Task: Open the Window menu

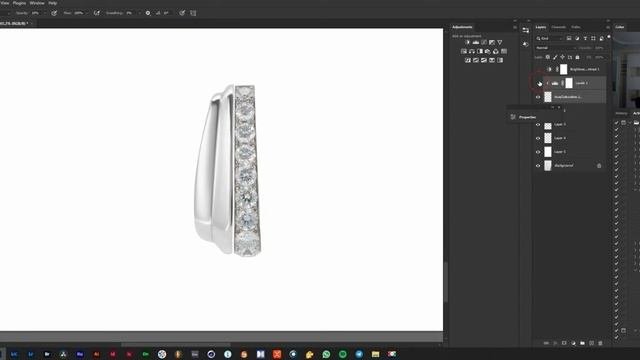Action: coord(37,3)
